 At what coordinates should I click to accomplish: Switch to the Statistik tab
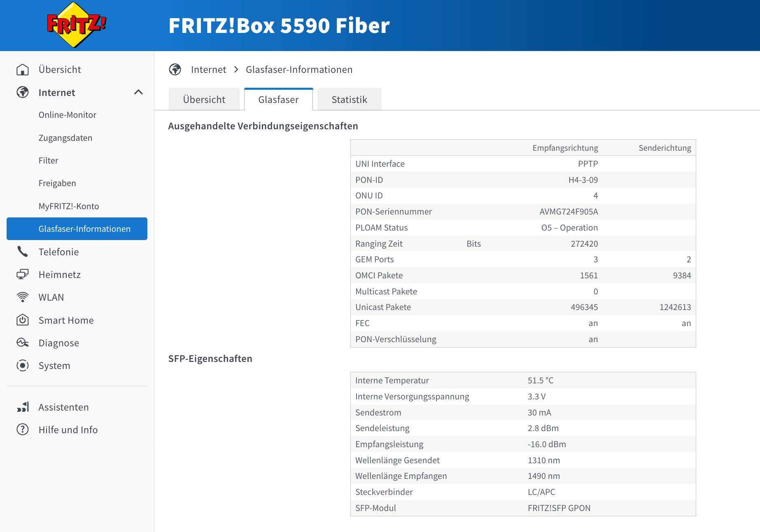tap(350, 99)
